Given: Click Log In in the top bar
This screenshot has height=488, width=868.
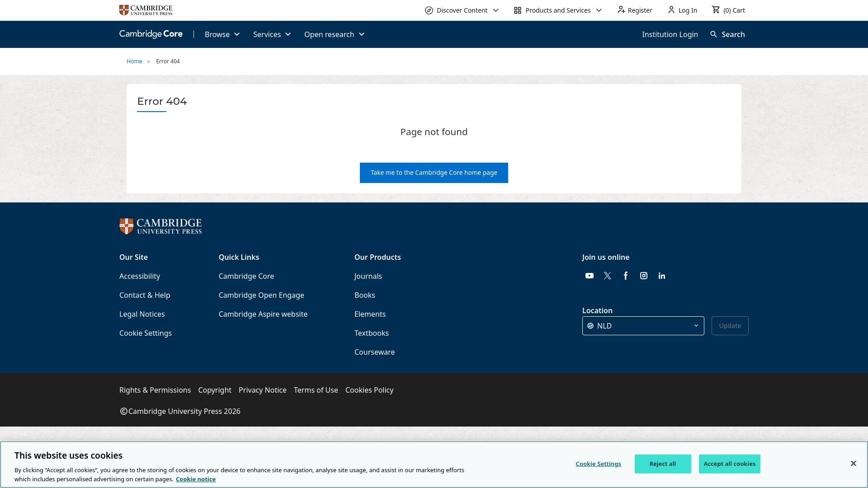Looking at the screenshot, I should (x=683, y=10).
